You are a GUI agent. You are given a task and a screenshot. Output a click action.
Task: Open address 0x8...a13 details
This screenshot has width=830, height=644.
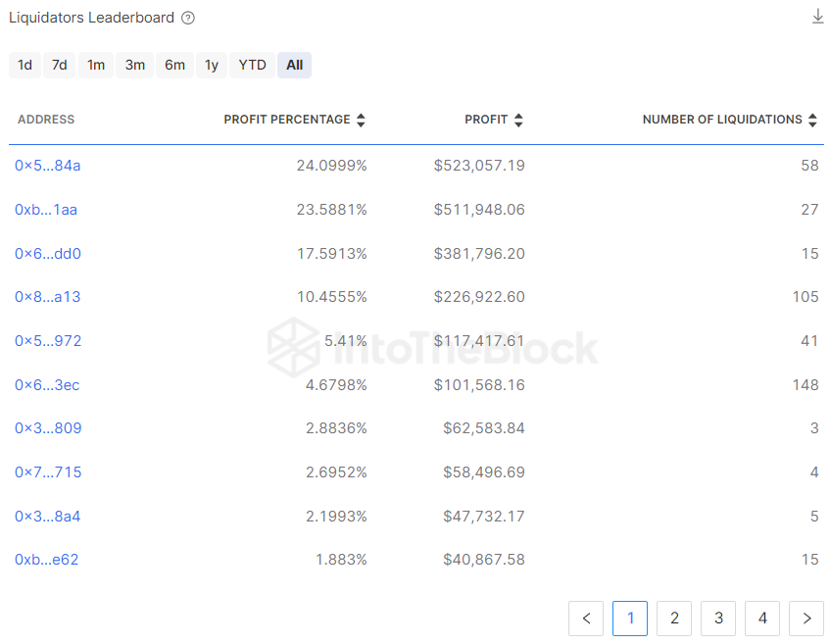tap(47, 297)
